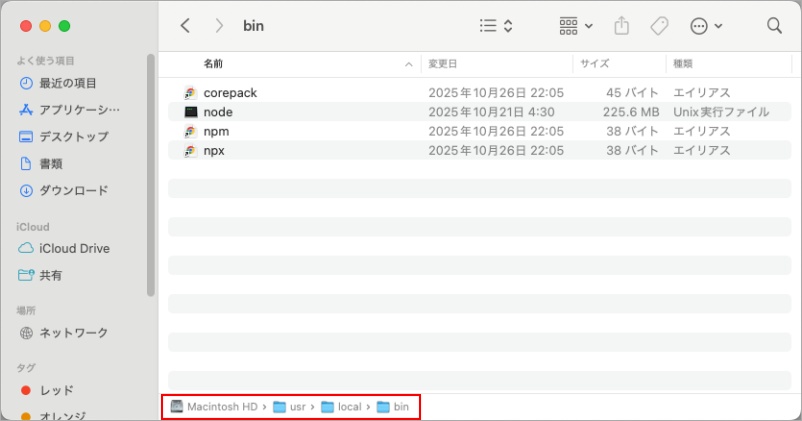This screenshot has height=421, width=802.
Task: Select the npx alias file
Action: (214, 150)
